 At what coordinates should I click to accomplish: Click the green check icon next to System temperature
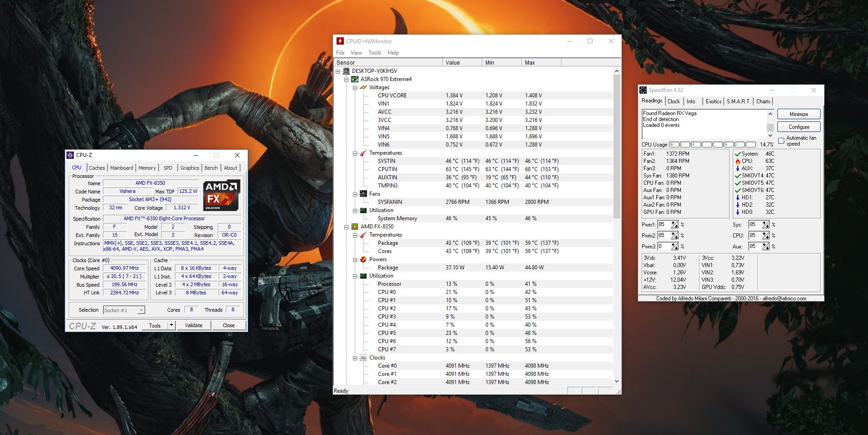point(738,154)
